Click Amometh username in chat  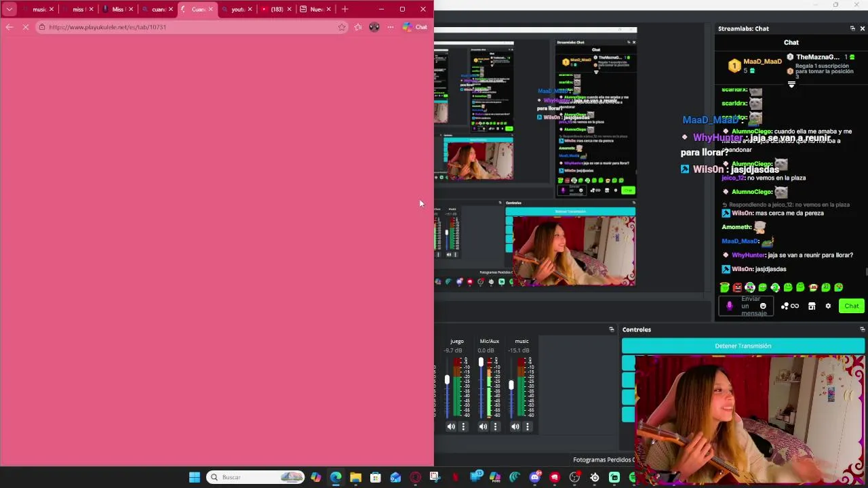click(x=736, y=227)
